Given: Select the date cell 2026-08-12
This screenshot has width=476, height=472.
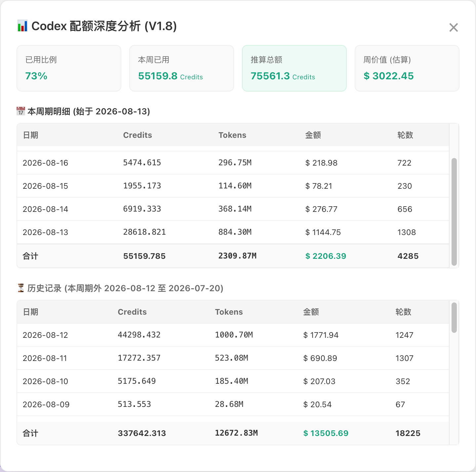Looking at the screenshot, I should (45, 335).
